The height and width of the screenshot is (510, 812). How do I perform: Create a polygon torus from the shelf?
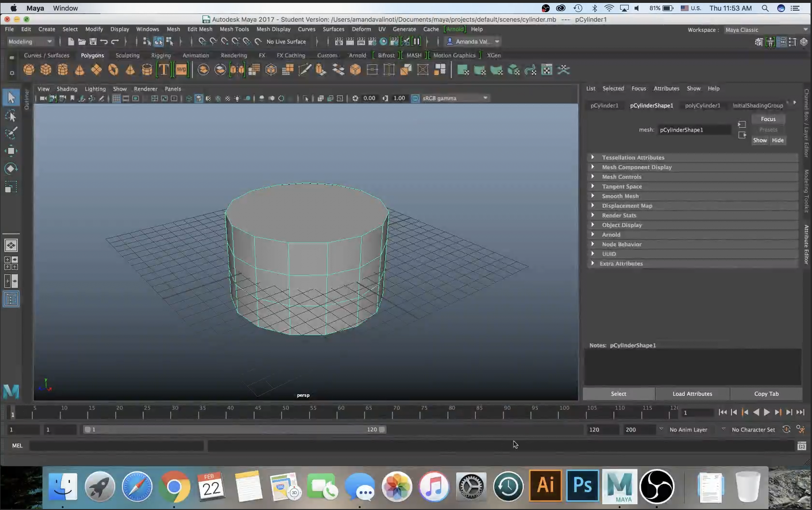point(113,70)
